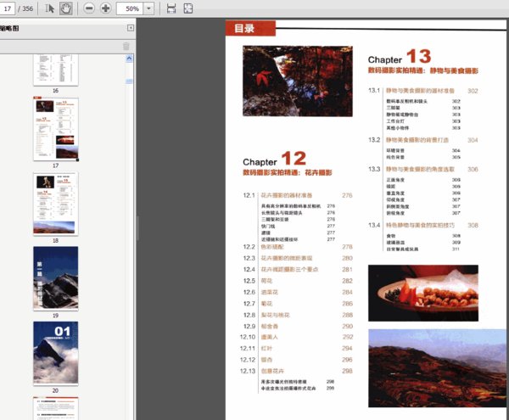The height and width of the screenshot is (420, 509).
Task: Click page number 302 beside entry 13.1
Action: 473,91
